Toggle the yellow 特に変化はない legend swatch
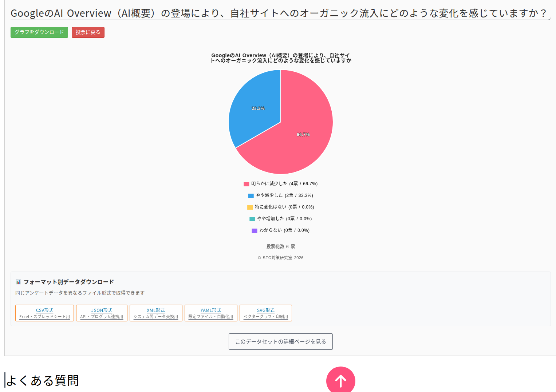 (250, 207)
